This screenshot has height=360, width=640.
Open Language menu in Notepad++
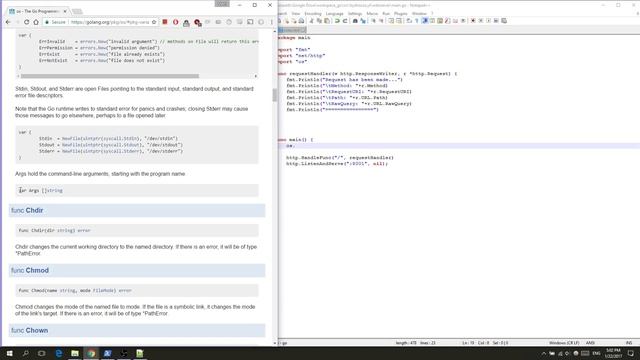(x=334, y=13)
